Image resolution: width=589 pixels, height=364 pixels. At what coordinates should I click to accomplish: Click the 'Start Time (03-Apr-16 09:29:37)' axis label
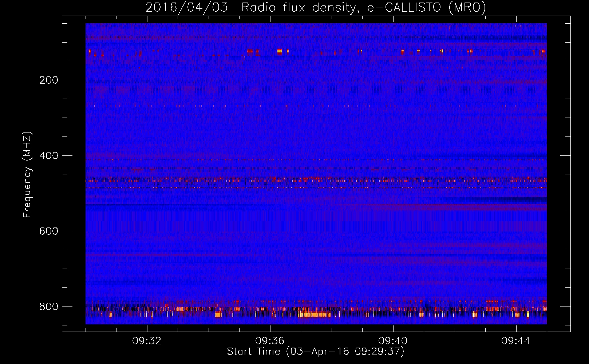[316, 352]
